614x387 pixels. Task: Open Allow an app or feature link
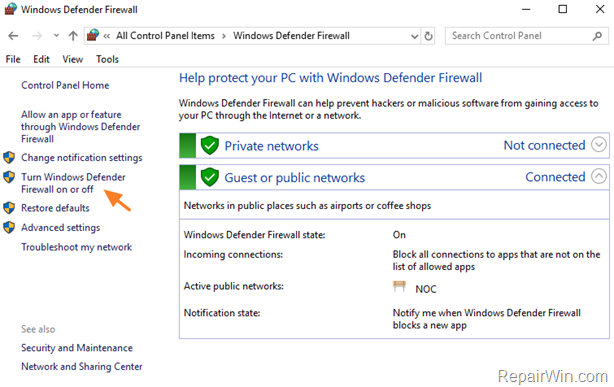click(x=80, y=127)
